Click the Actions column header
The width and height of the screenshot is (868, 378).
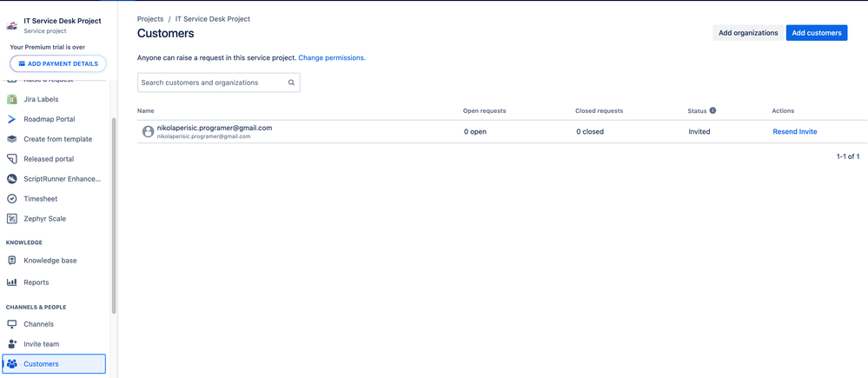(783, 110)
